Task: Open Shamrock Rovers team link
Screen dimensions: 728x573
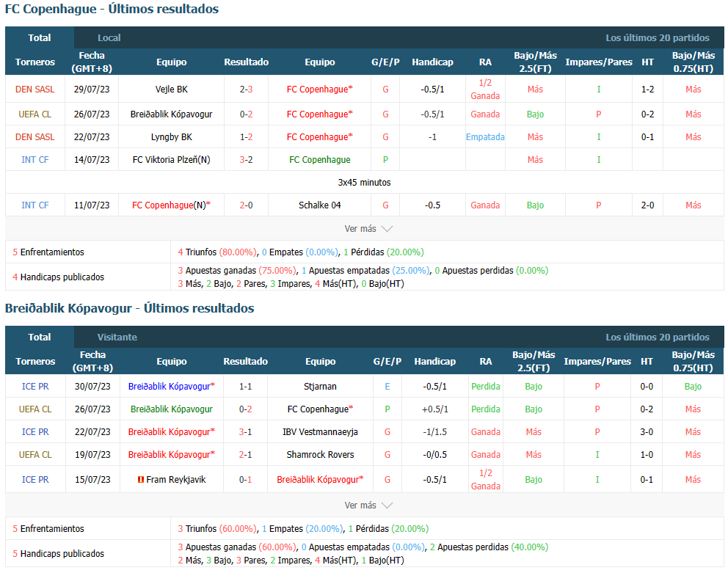Action: pyautogui.click(x=320, y=455)
